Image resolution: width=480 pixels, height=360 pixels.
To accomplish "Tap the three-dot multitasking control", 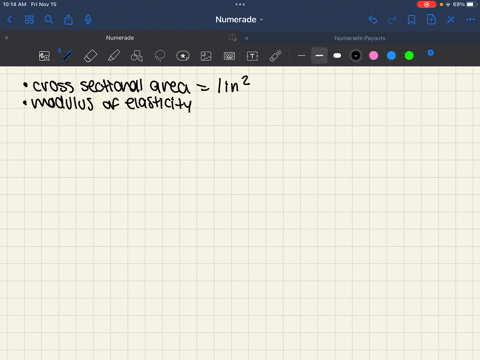I will coord(240,4).
